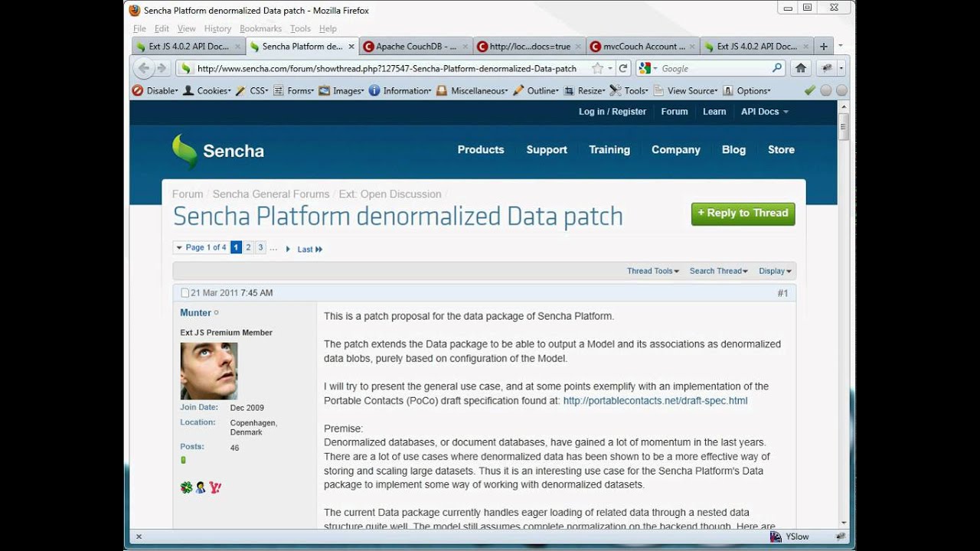
Task: Jump to the Last page link
Action: 309,249
